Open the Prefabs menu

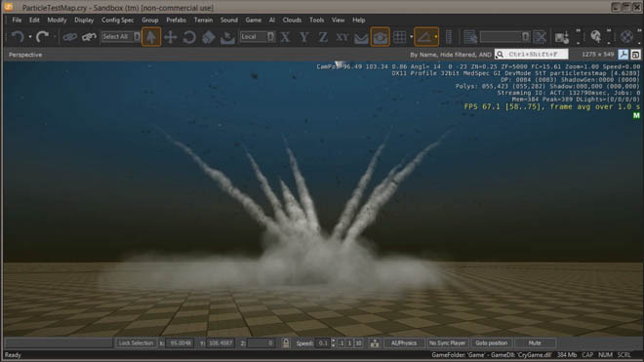coord(176,20)
